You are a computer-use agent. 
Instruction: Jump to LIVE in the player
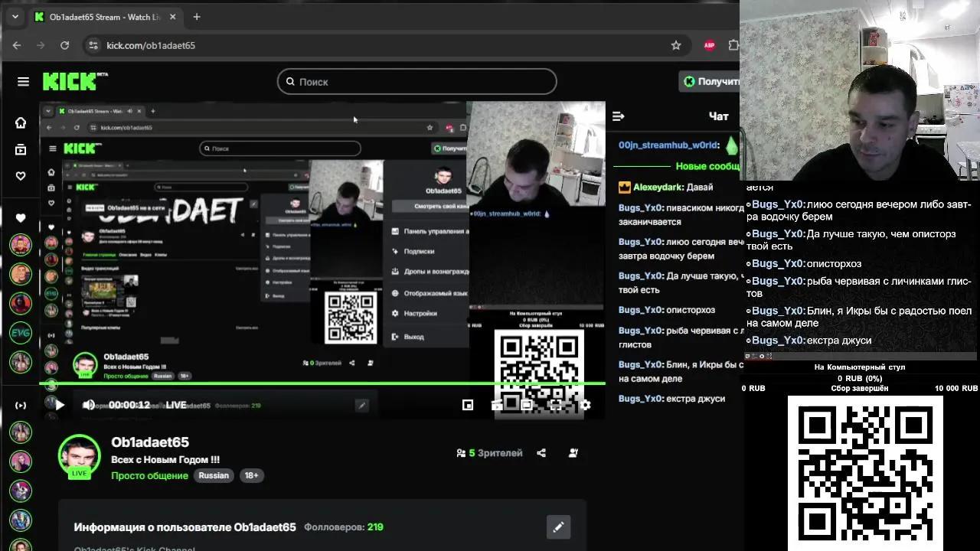click(x=176, y=405)
